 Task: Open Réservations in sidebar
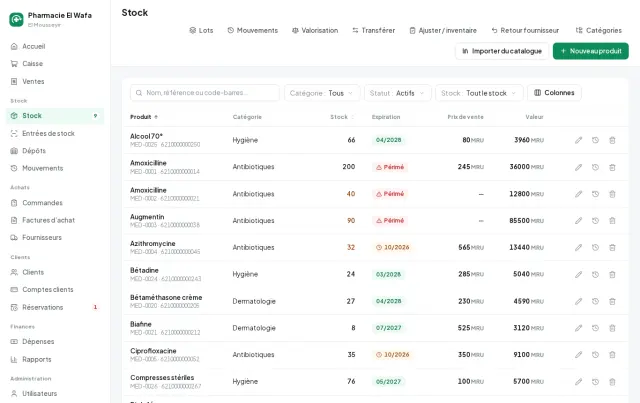[x=55, y=307]
